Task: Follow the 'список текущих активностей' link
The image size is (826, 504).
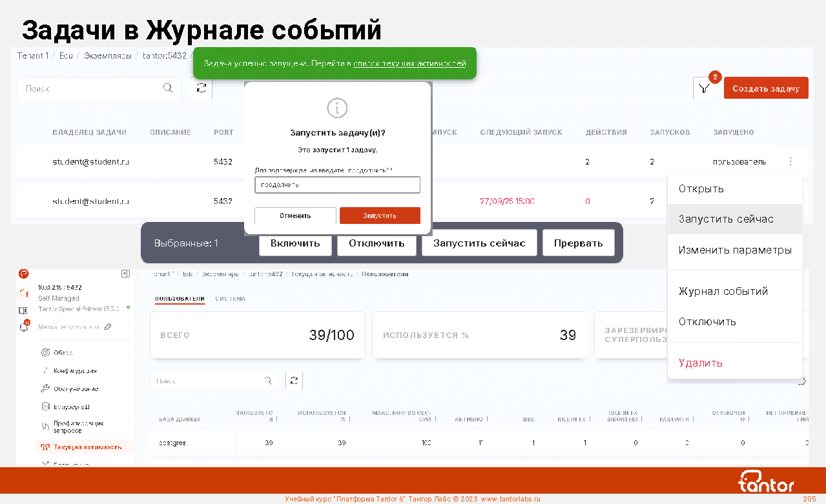Action: tap(409, 64)
